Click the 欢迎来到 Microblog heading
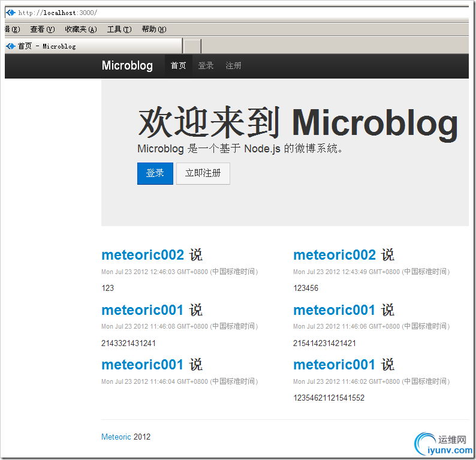Image resolution: width=476 pixels, height=460 pixels. tap(298, 123)
